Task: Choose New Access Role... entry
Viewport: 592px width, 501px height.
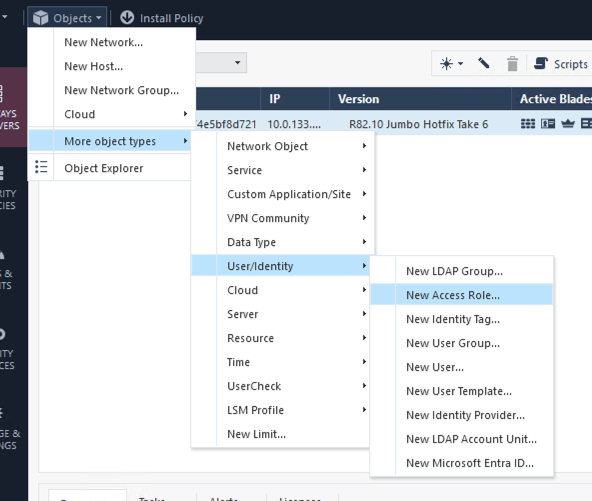Action: (461, 295)
